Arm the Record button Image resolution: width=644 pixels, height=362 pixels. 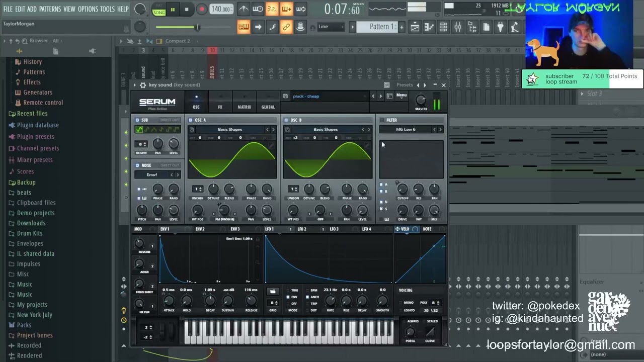pos(201,9)
